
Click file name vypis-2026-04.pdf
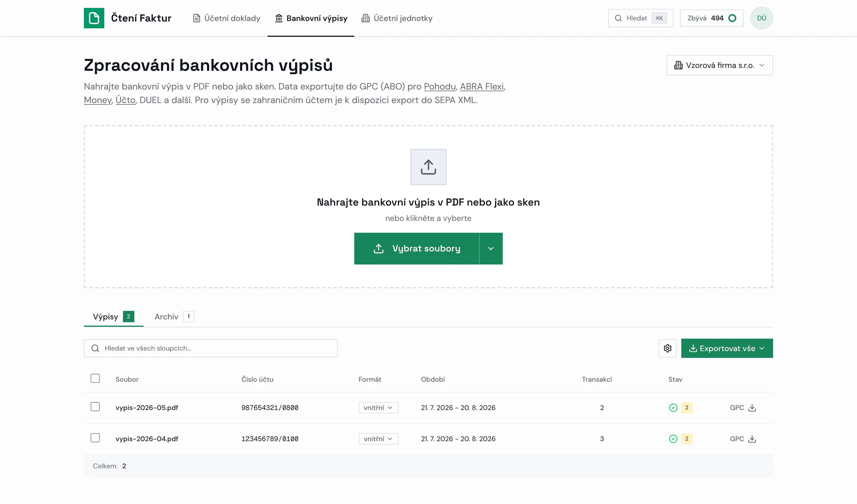point(147,439)
